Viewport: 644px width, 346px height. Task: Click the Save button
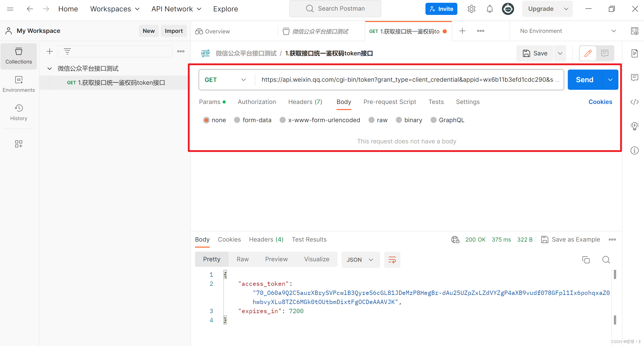pos(535,53)
